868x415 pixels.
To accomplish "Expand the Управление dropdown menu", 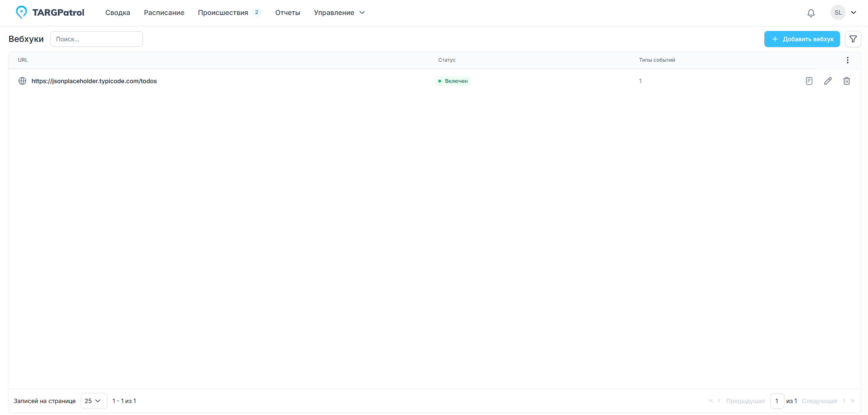I will [339, 13].
